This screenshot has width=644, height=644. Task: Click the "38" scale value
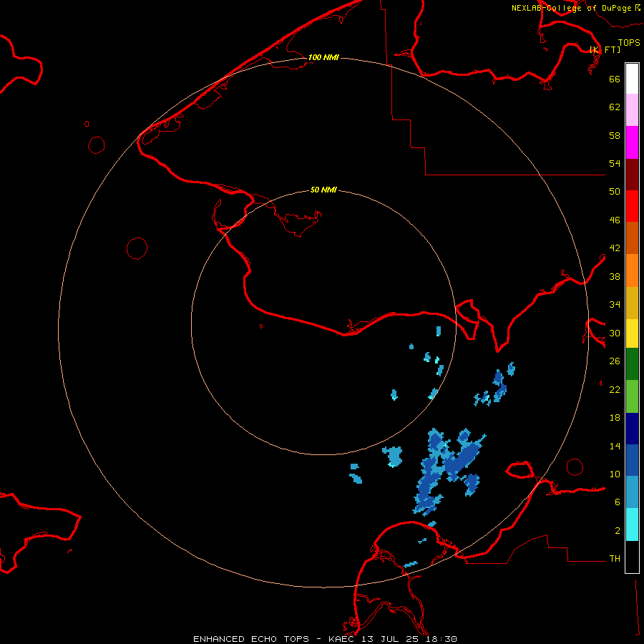(615, 277)
